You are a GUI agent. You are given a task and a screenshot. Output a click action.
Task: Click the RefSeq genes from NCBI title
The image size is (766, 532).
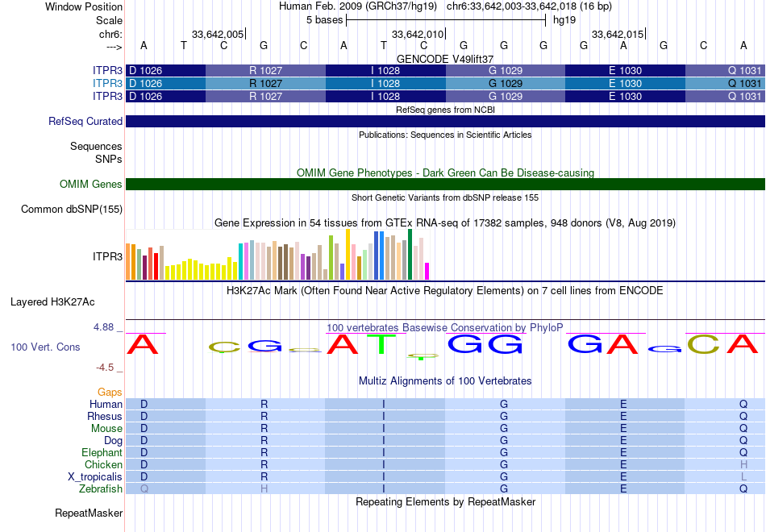point(445,110)
